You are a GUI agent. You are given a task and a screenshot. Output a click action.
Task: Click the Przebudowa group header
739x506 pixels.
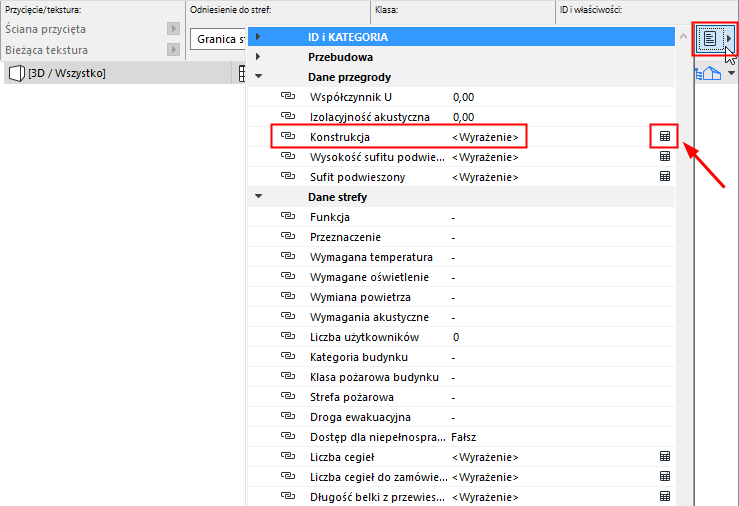click(461, 57)
